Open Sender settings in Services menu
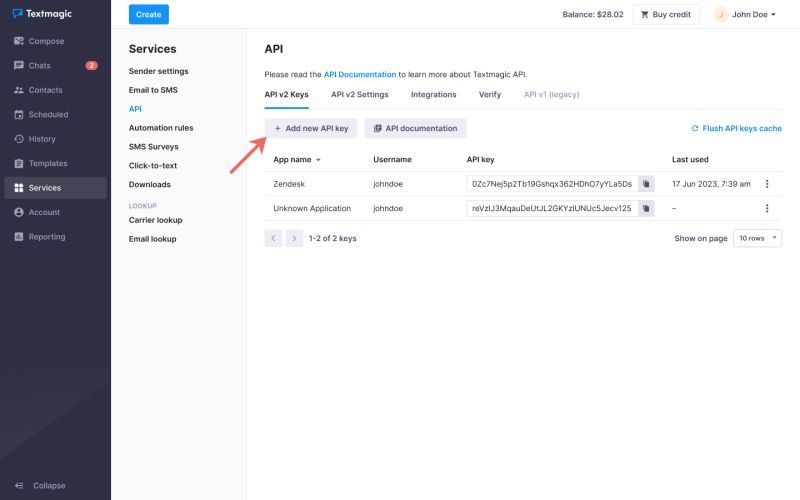Screen dimensions: 800x500 pos(159,71)
